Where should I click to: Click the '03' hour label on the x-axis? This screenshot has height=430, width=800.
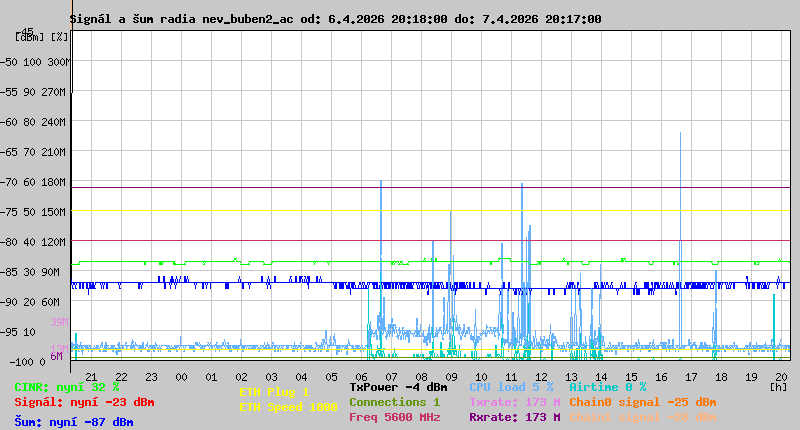pos(271,377)
